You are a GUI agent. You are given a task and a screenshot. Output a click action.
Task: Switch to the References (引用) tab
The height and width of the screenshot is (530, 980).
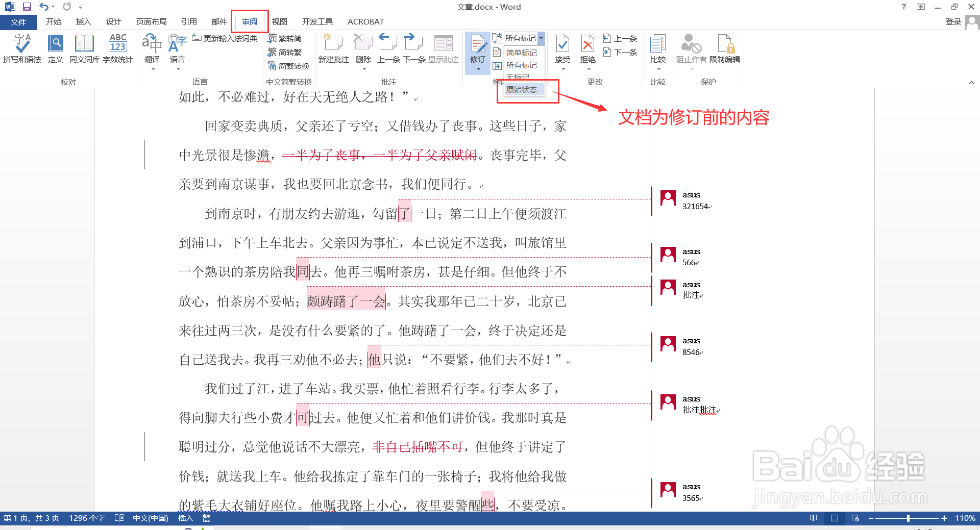point(189,22)
